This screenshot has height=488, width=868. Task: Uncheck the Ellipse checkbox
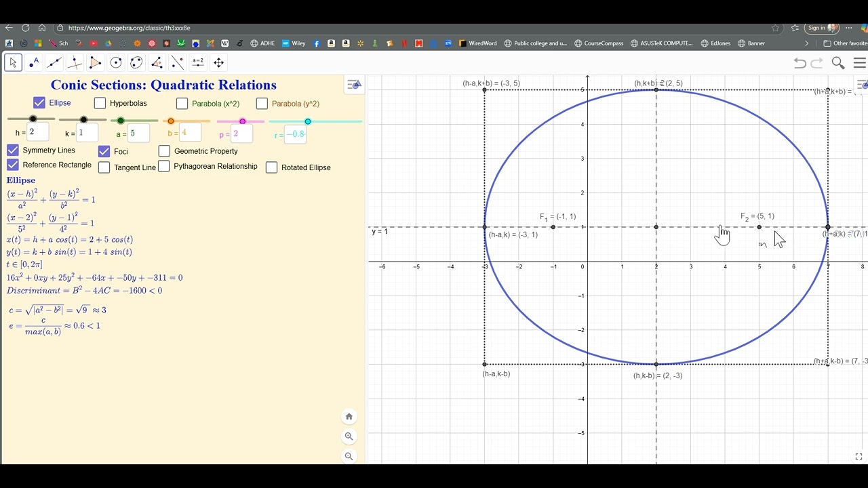[39, 103]
